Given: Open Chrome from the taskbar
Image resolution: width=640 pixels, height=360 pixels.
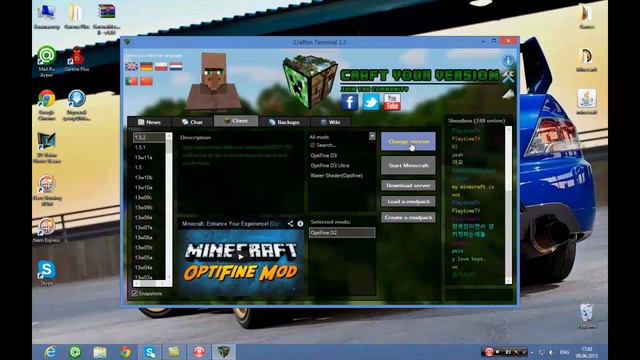Looking at the screenshot, I should (x=125, y=352).
